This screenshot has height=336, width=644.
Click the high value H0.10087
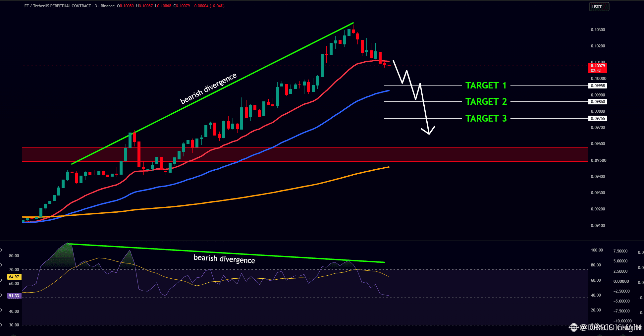[x=144, y=6]
